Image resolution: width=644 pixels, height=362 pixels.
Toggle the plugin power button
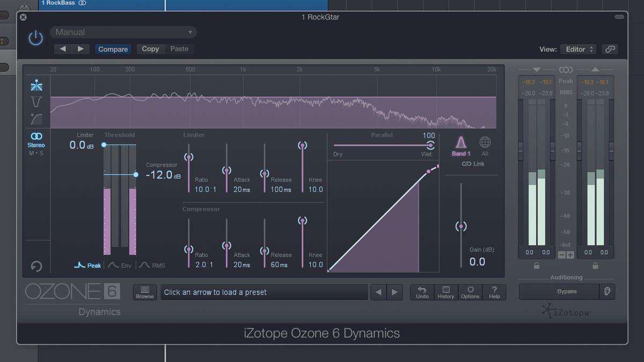[x=35, y=38]
